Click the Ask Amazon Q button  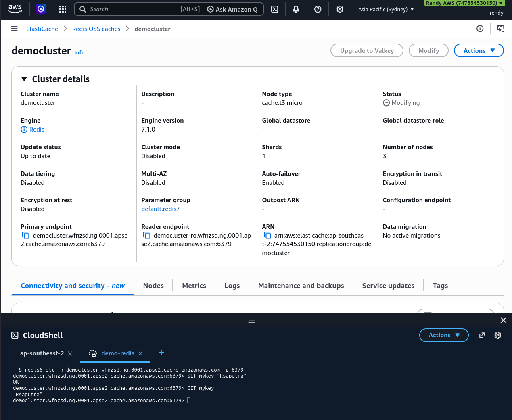click(x=232, y=9)
